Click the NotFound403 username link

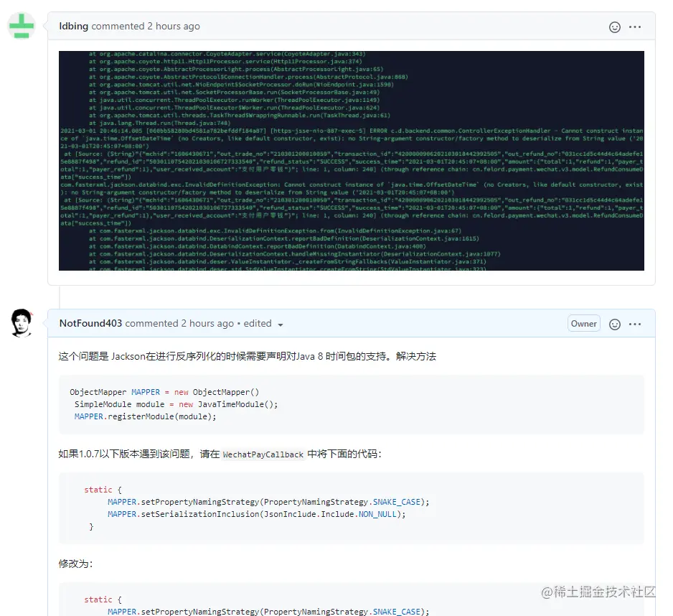[90, 324]
